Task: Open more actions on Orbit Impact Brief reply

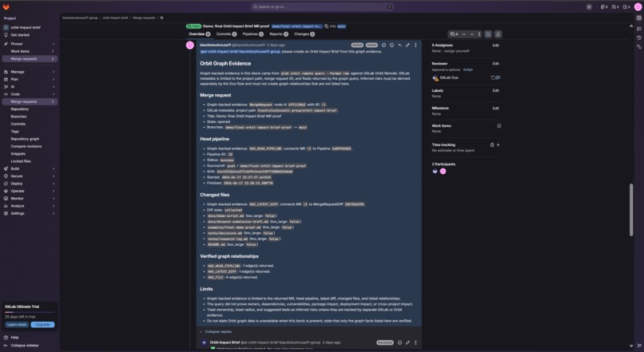Action: click(x=415, y=342)
